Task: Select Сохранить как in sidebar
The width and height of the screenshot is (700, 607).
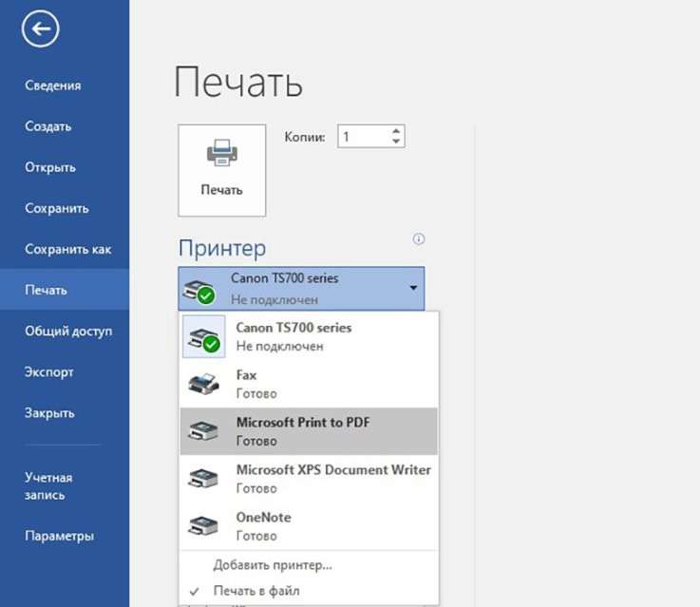Action: pyautogui.click(x=68, y=249)
